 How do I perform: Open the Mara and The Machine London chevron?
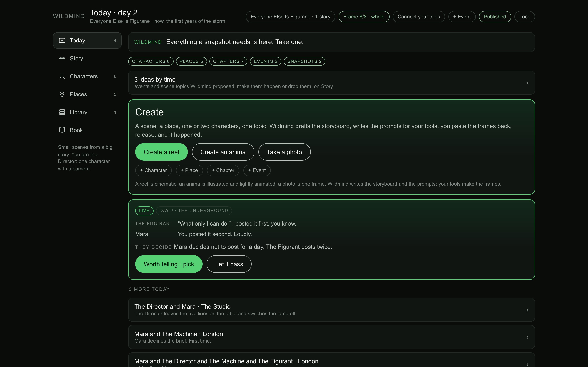point(527,337)
